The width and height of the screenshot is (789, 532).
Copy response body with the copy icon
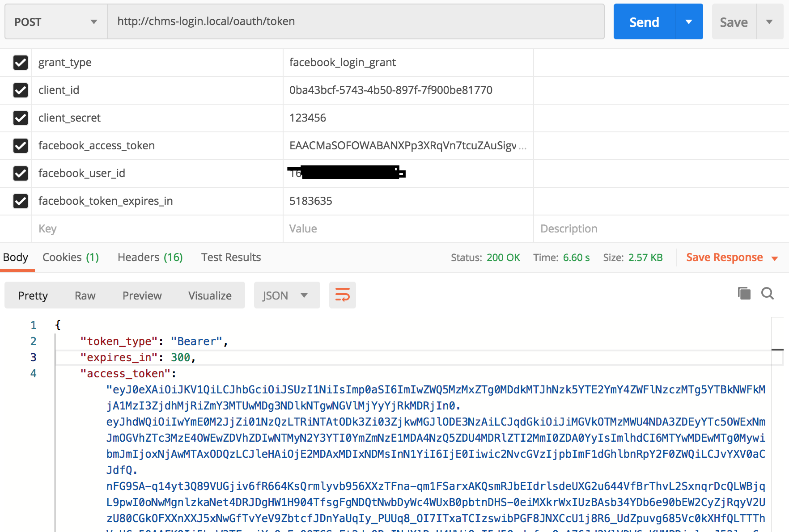744,293
